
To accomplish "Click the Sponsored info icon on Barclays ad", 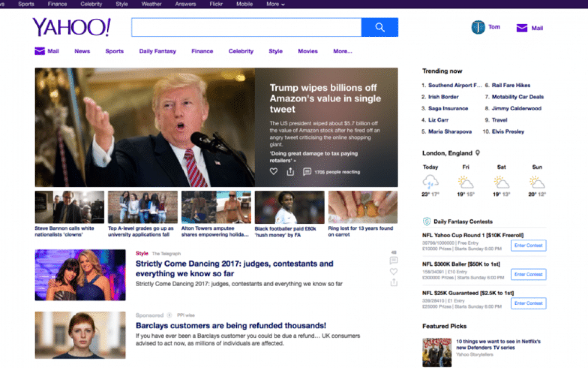I will pyautogui.click(x=169, y=315).
